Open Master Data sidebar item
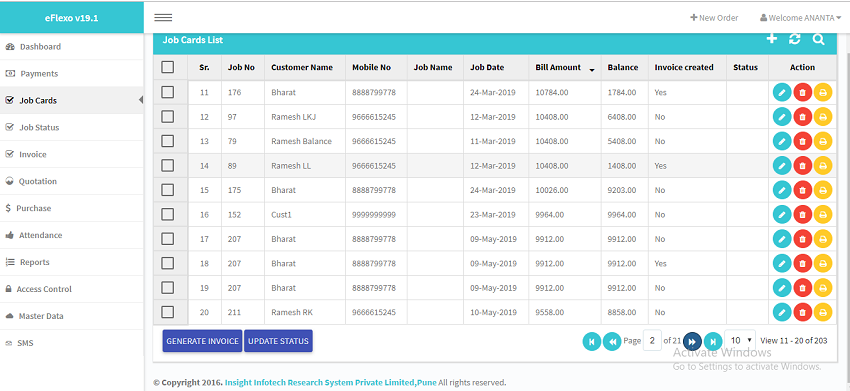The image size is (850, 391). (41, 316)
